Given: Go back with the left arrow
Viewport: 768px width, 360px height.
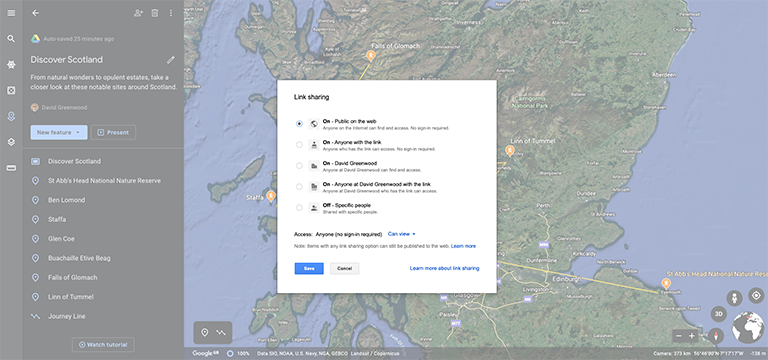Looking at the screenshot, I should click(x=35, y=13).
